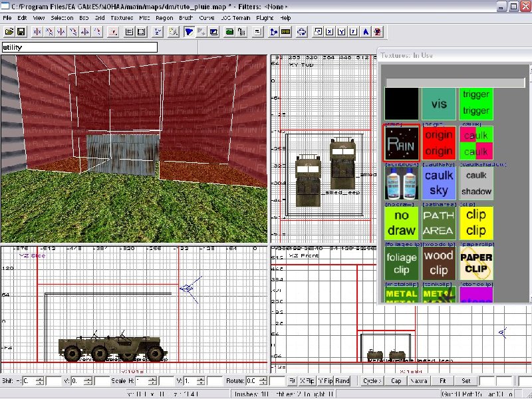The height and width of the screenshot is (399, 532).
Task: Click the box-with-arrow toolbar icon
Action: point(318,32)
